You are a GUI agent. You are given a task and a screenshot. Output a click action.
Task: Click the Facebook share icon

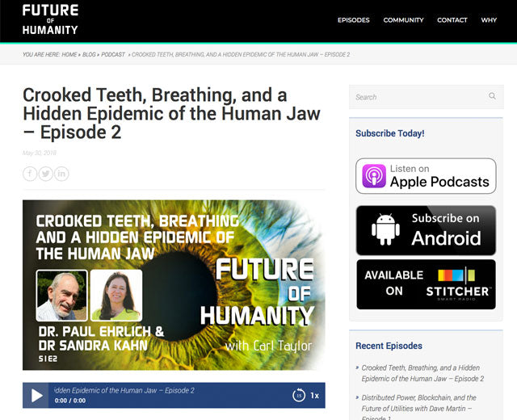30,174
